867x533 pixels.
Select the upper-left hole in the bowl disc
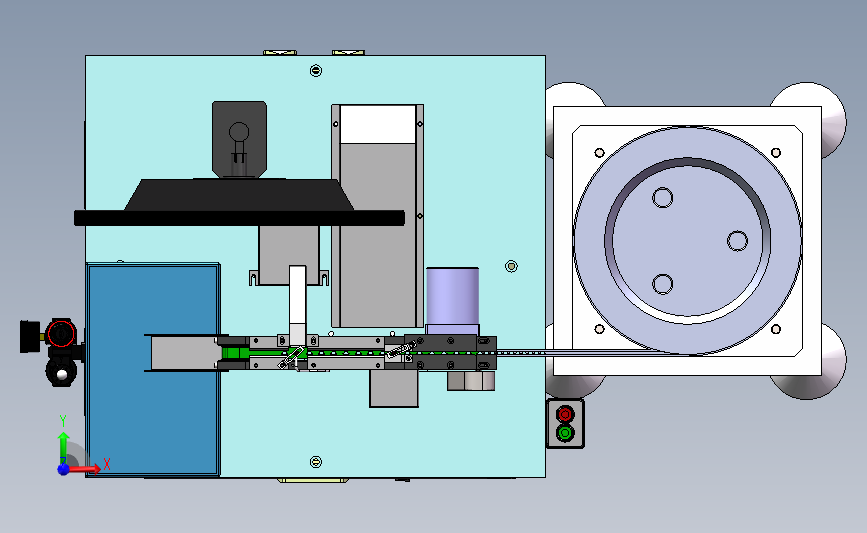pos(662,197)
